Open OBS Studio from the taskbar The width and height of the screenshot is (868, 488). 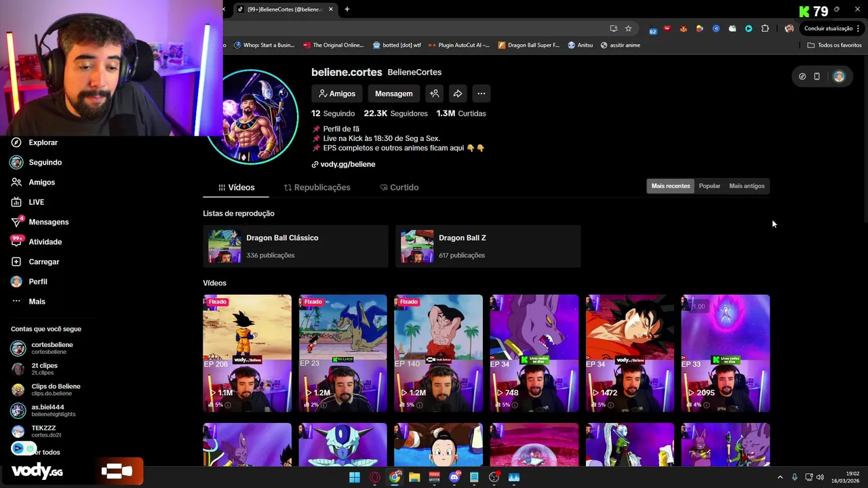pyautogui.click(x=494, y=477)
